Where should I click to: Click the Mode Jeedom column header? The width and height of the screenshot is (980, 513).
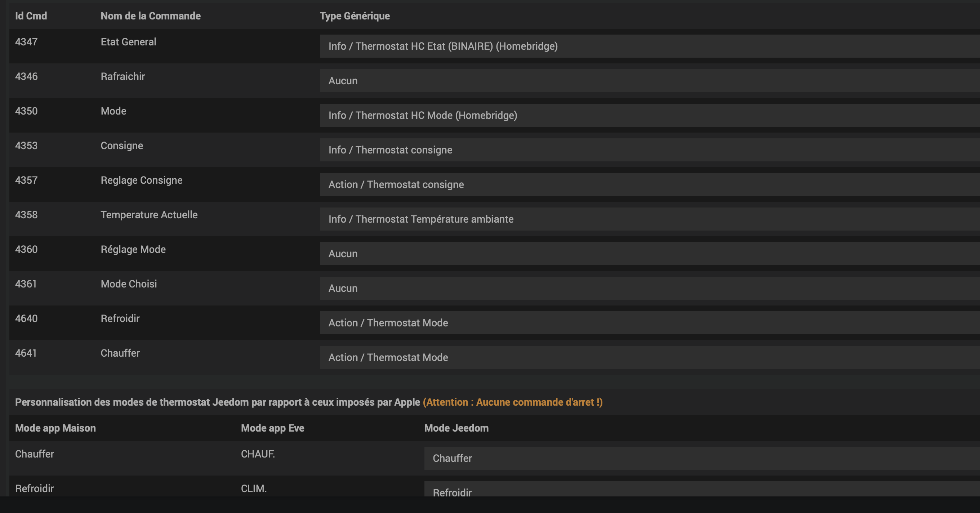pyautogui.click(x=456, y=428)
